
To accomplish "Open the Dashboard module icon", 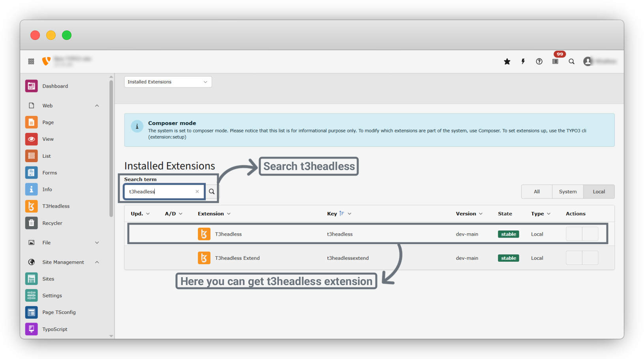I will pyautogui.click(x=32, y=86).
